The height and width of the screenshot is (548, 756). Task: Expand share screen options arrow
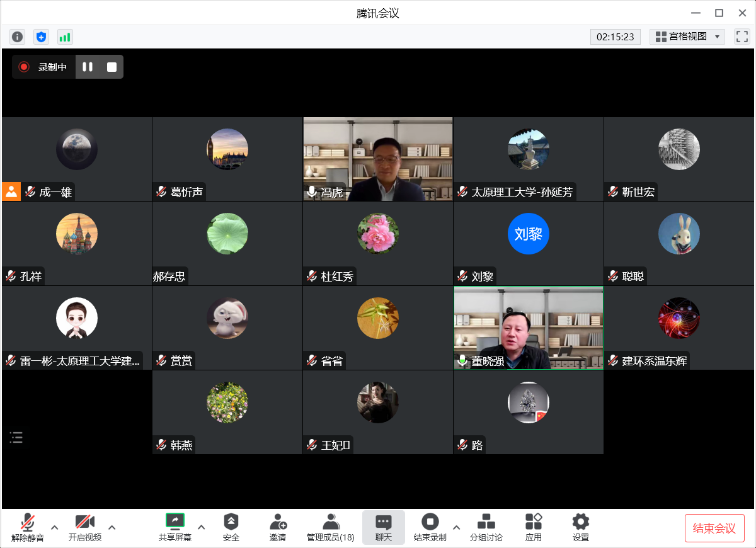202,527
